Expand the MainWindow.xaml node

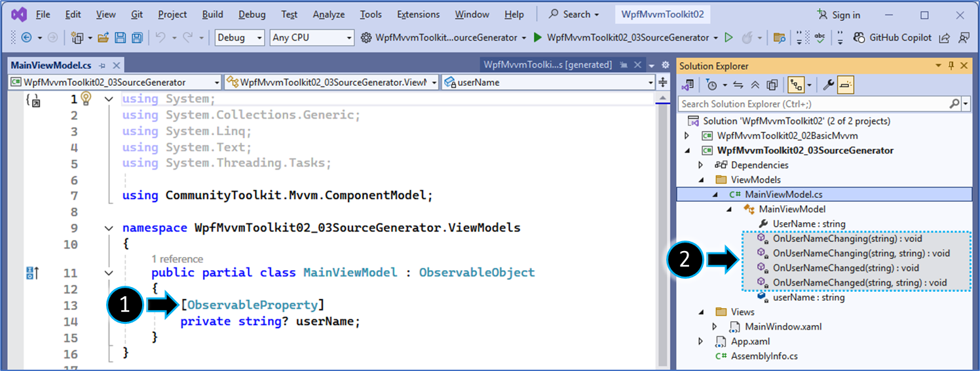point(715,326)
